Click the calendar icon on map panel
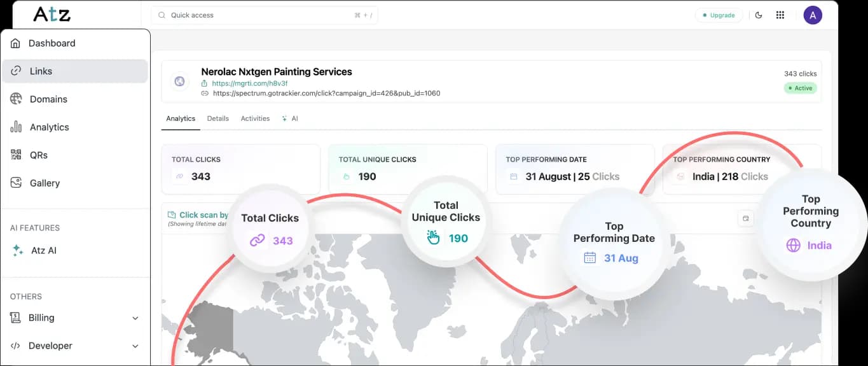This screenshot has height=366, width=868. [746, 218]
